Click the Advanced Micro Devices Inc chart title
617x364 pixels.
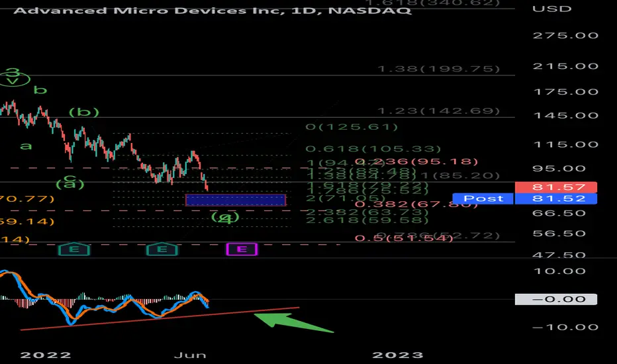(213, 10)
